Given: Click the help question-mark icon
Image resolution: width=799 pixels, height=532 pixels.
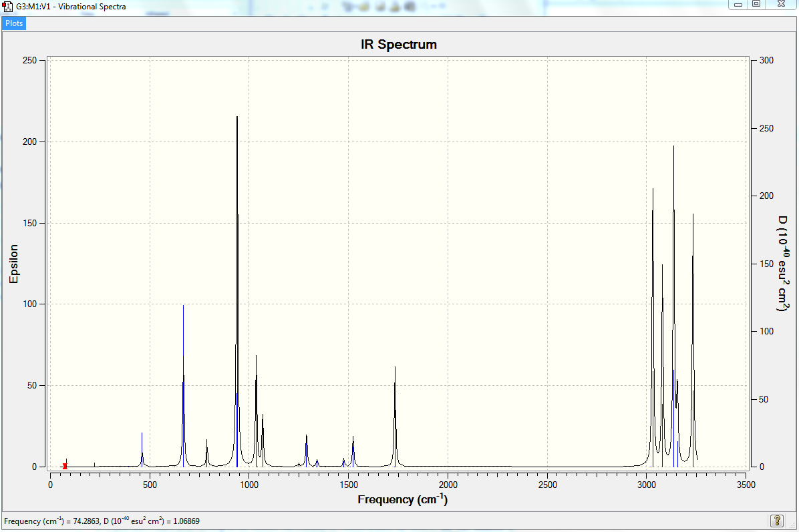Looking at the screenshot, I should pos(776,520).
